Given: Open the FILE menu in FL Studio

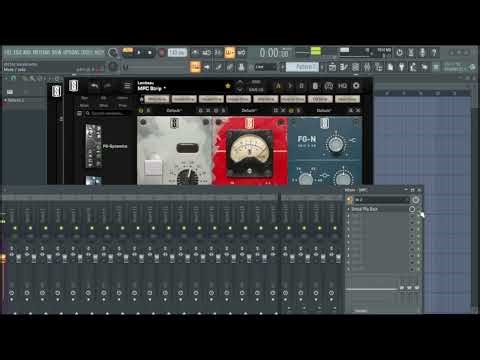Looking at the screenshot, I should coord(7,52).
